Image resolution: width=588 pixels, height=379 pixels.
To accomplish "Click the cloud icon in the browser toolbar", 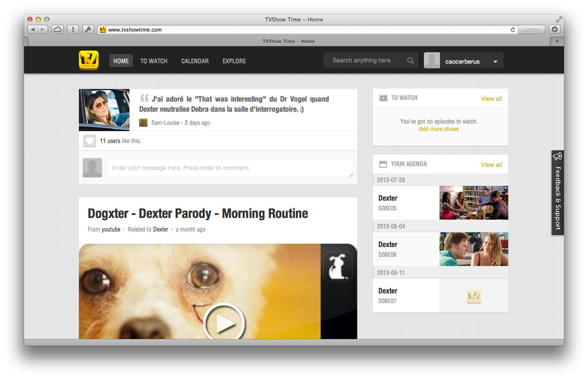I will (x=57, y=30).
